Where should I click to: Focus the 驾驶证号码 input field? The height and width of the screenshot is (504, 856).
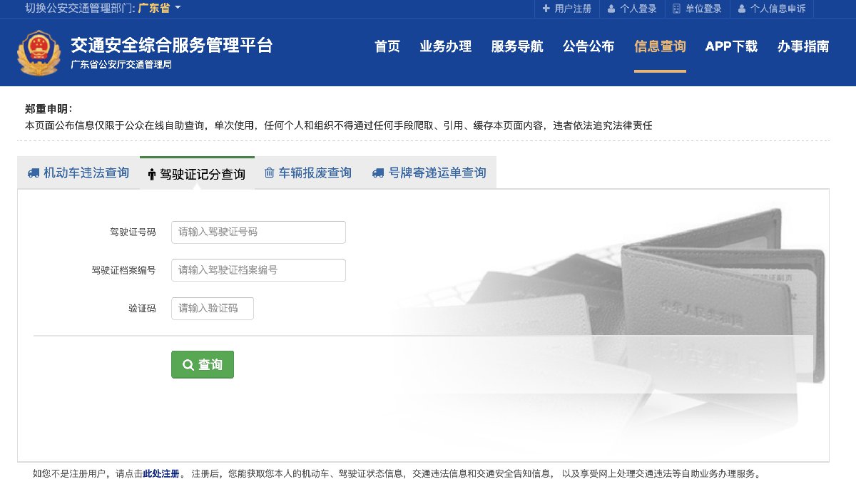258,232
